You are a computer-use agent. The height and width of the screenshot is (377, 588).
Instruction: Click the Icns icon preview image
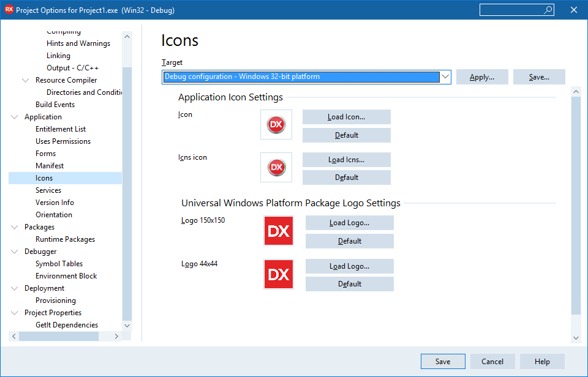coord(276,166)
